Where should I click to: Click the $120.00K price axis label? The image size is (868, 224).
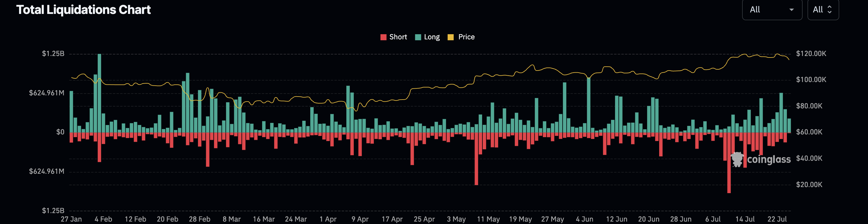click(x=811, y=54)
